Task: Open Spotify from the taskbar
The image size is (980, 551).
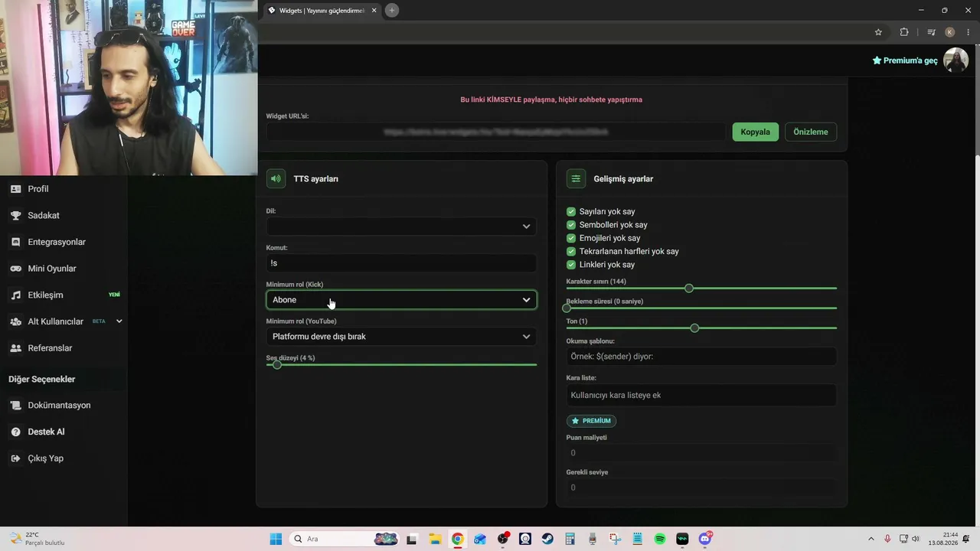Action: point(660,539)
